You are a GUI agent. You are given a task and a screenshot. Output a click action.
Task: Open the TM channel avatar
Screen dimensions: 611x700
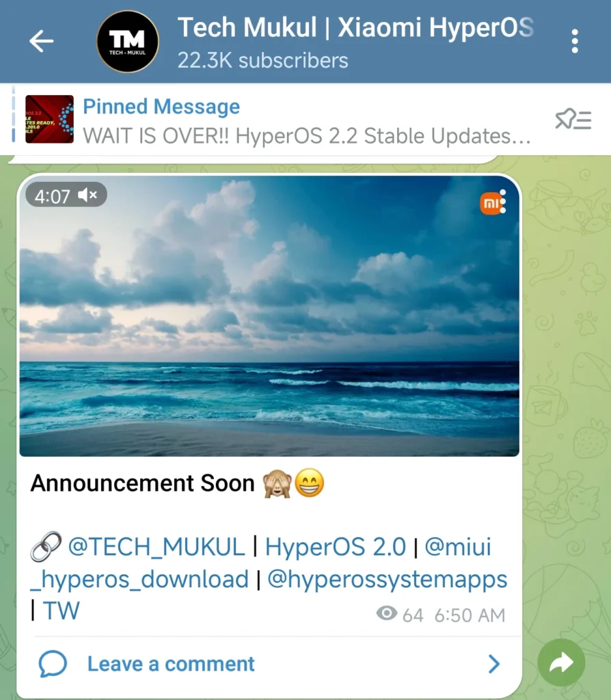pyautogui.click(x=127, y=42)
